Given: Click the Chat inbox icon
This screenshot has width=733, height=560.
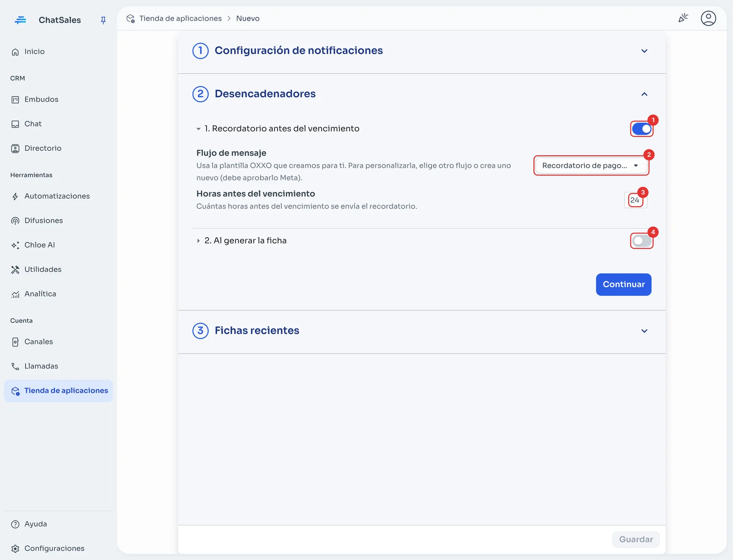Looking at the screenshot, I should pyautogui.click(x=15, y=124).
